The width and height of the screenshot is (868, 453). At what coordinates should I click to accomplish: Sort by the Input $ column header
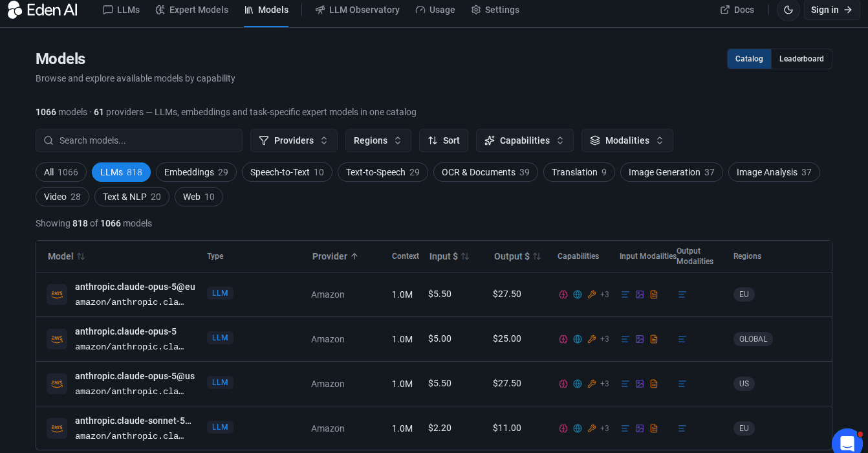point(449,256)
